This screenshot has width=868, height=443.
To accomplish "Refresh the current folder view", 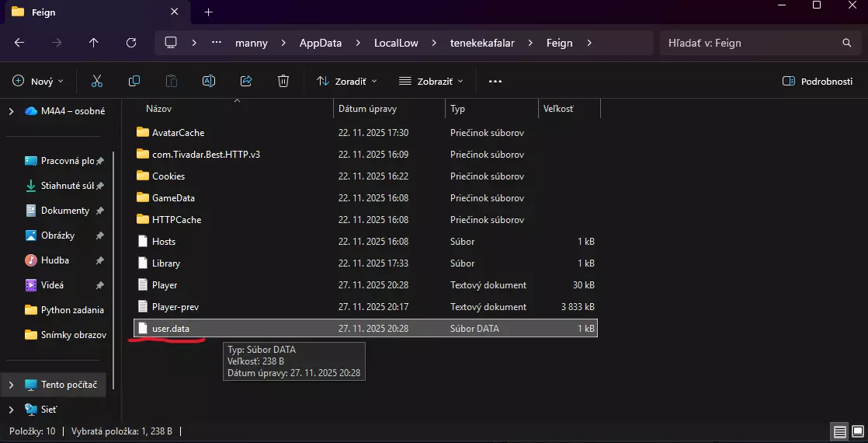I will (x=131, y=43).
